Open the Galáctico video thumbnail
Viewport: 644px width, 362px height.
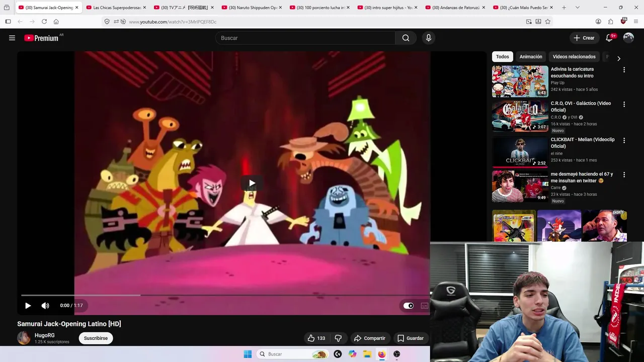pos(520,116)
